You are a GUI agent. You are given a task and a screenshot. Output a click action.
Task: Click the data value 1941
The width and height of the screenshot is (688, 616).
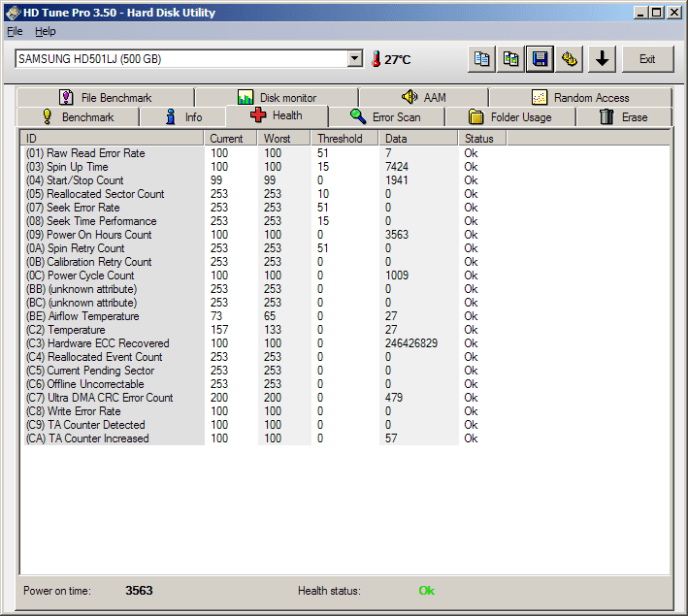pyautogui.click(x=397, y=180)
